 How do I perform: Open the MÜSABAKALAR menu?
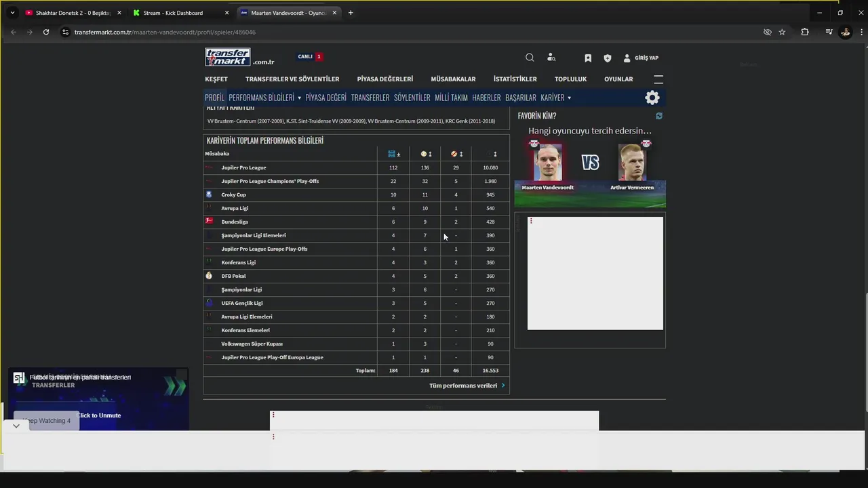[x=453, y=79]
